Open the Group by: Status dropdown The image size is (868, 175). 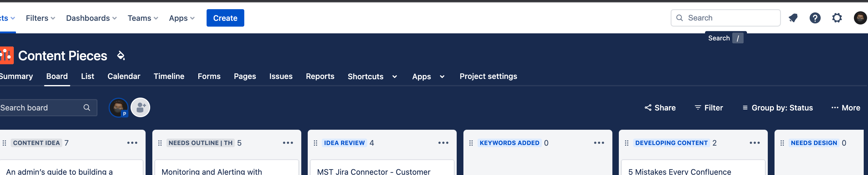click(778, 108)
